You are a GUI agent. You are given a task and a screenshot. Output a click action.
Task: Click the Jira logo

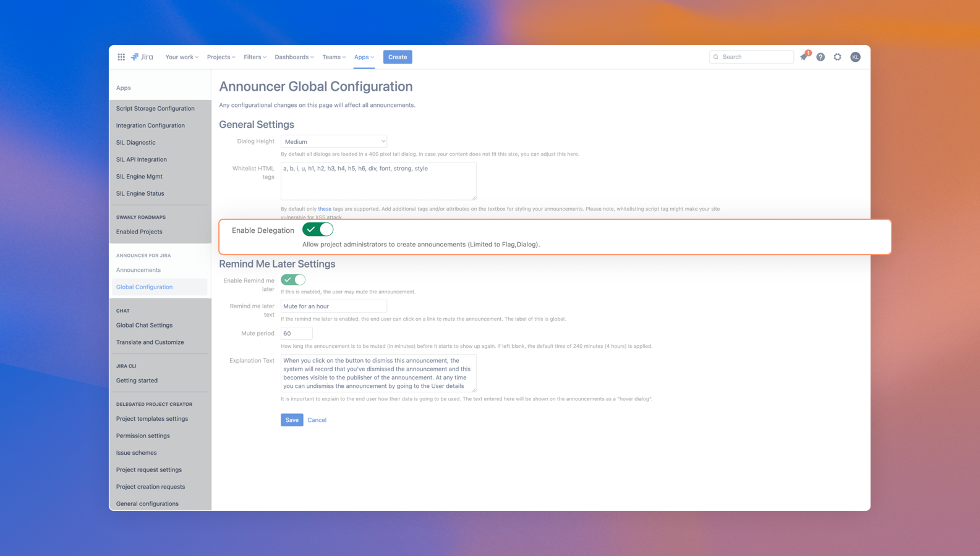point(142,57)
